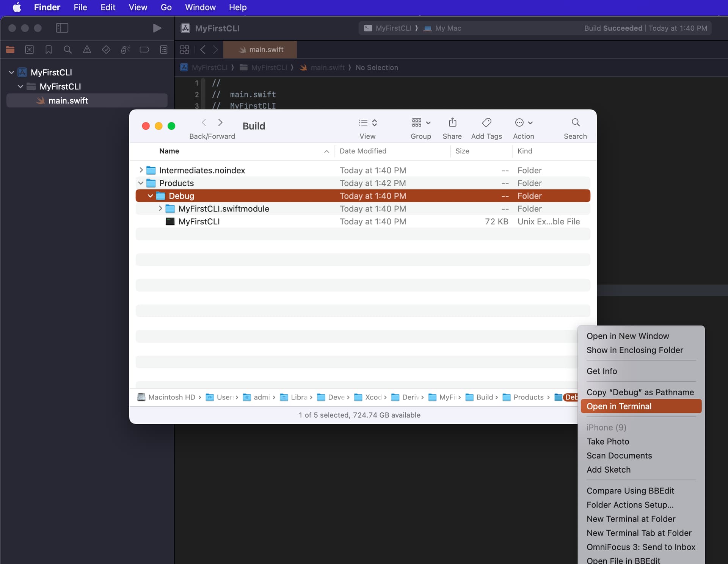
Task: Select main.swift in Xcode navigator
Action: pyautogui.click(x=87, y=100)
